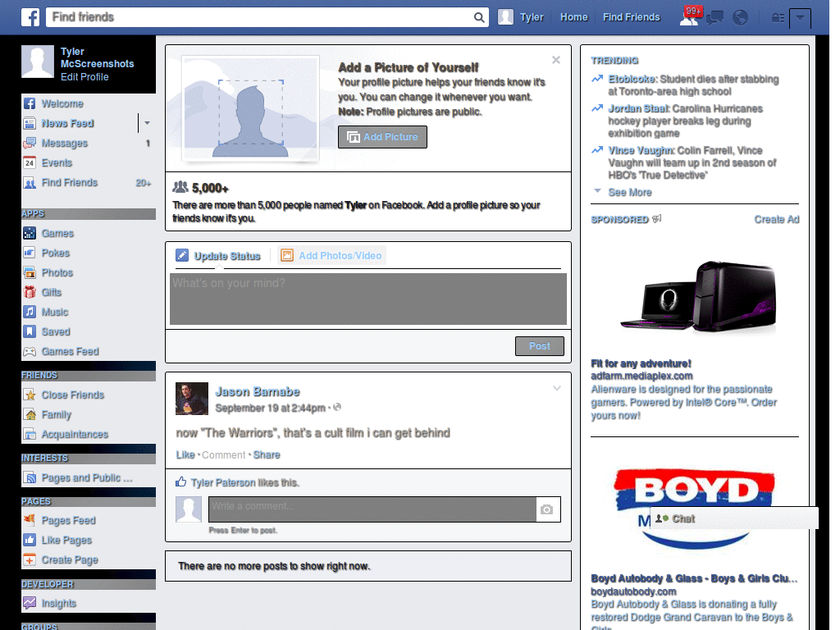Open Jason Barnabe post options chevron
840x630 pixels.
coord(557,388)
